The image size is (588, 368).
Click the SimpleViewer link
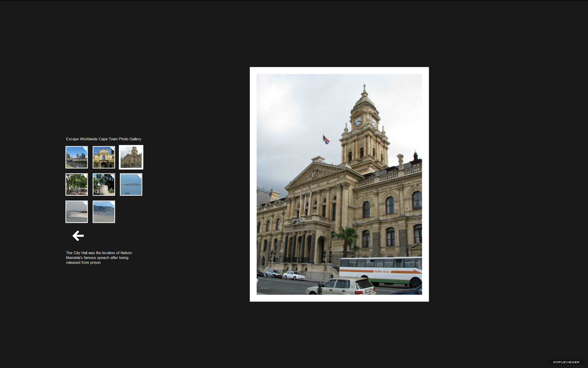[566, 362]
